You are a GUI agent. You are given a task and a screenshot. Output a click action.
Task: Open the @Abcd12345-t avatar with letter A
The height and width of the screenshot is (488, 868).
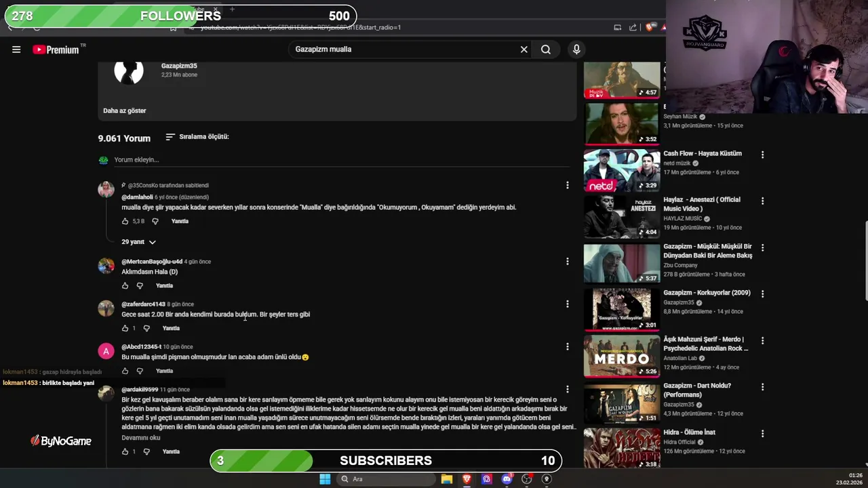pyautogui.click(x=106, y=351)
